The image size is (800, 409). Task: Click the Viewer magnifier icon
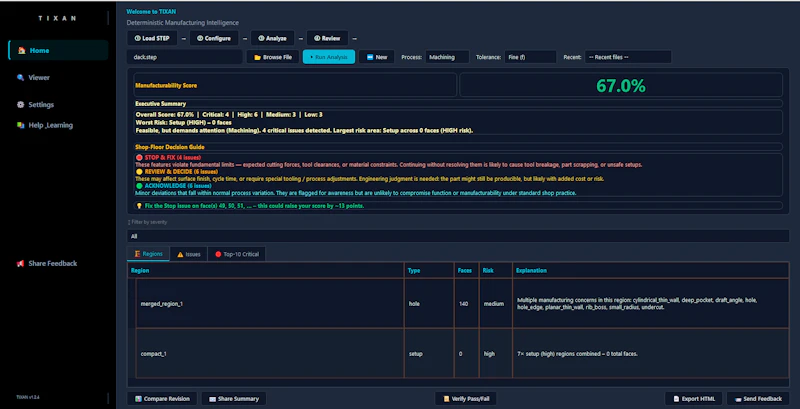[x=20, y=78]
